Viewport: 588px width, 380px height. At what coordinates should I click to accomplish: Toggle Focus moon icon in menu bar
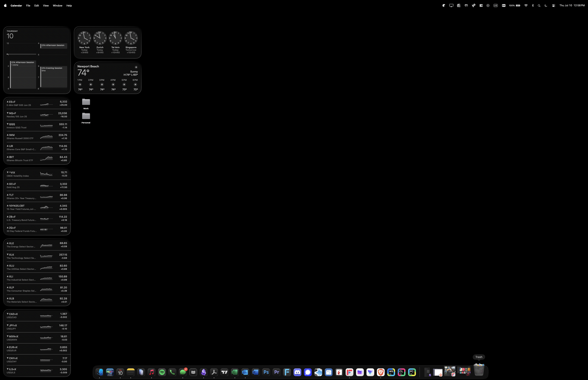click(546, 6)
